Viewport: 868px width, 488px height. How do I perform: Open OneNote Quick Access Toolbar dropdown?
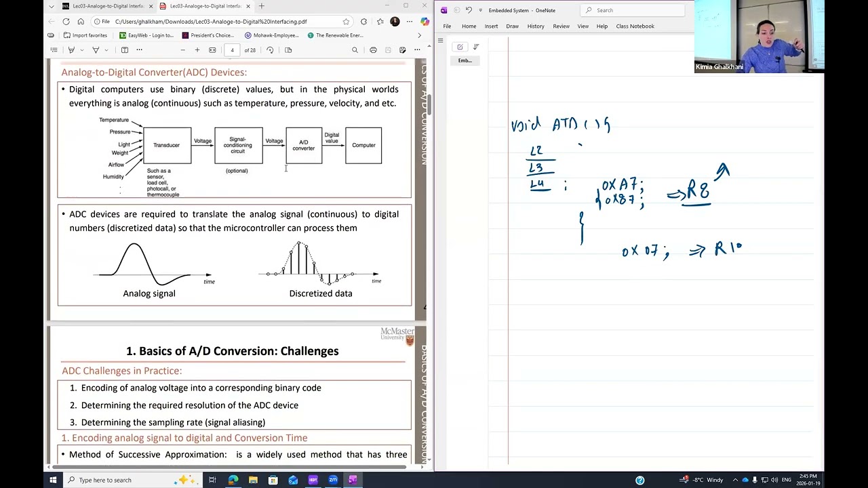pos(480,10)
